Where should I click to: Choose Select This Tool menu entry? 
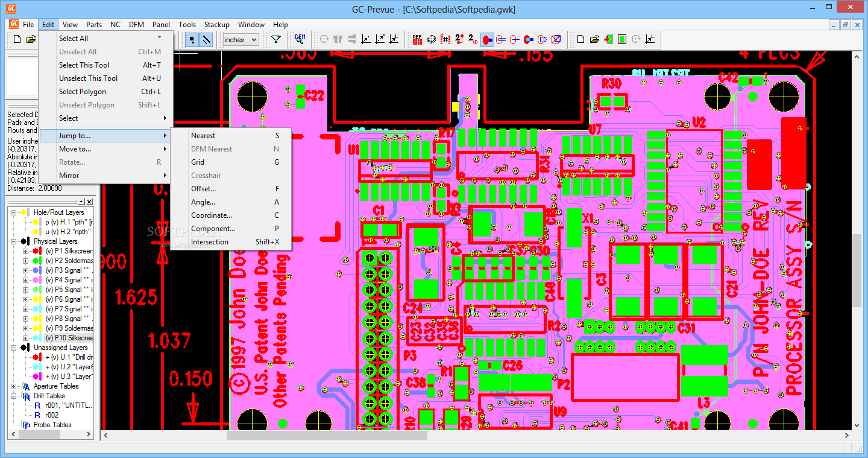(106, 65)
